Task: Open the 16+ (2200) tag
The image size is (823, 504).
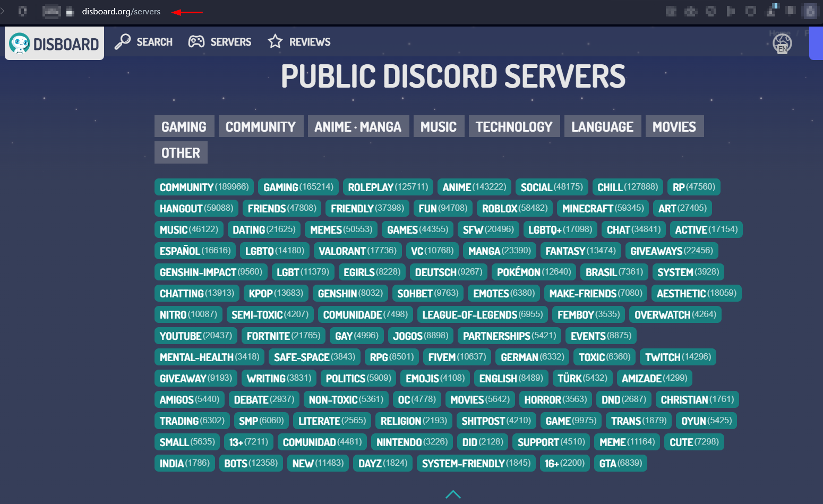Action: (565, 463)
